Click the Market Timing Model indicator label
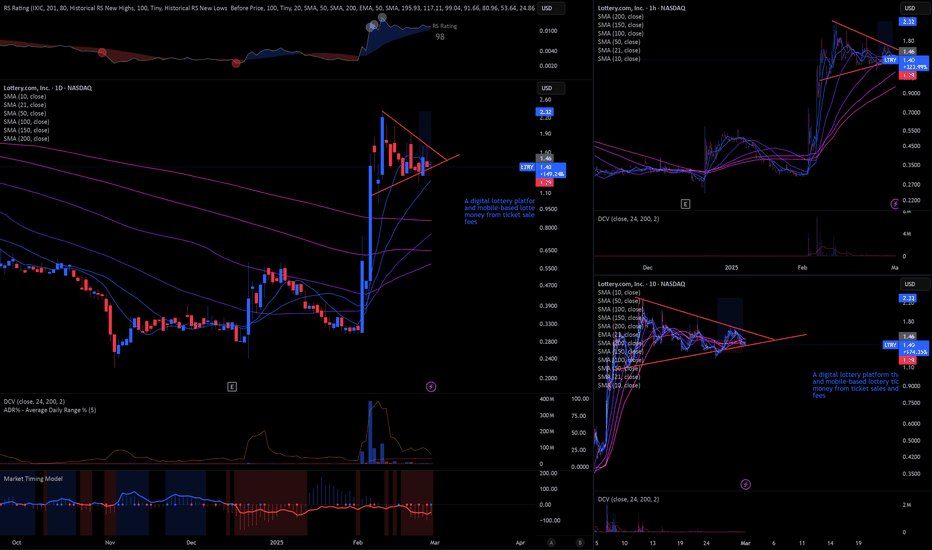The width and height of the screenshot is (932, 550). tap(33, 479)
